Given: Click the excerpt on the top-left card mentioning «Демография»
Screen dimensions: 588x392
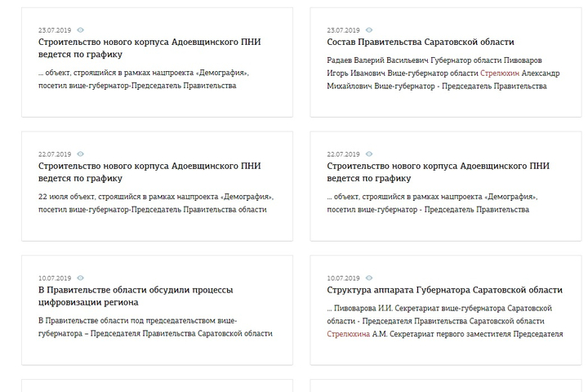Looking at the screenshot, I should (x=144, y=79).
